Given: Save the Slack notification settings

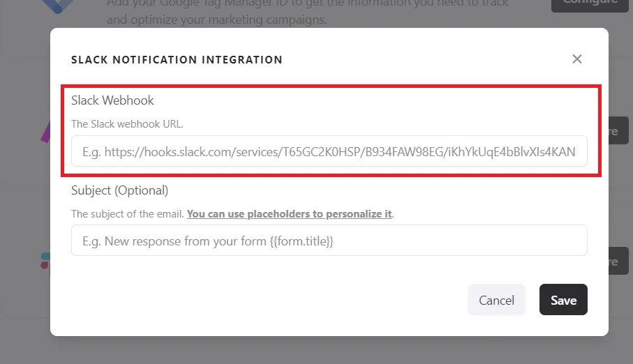Looking at the screenshot, I should 563,300.
